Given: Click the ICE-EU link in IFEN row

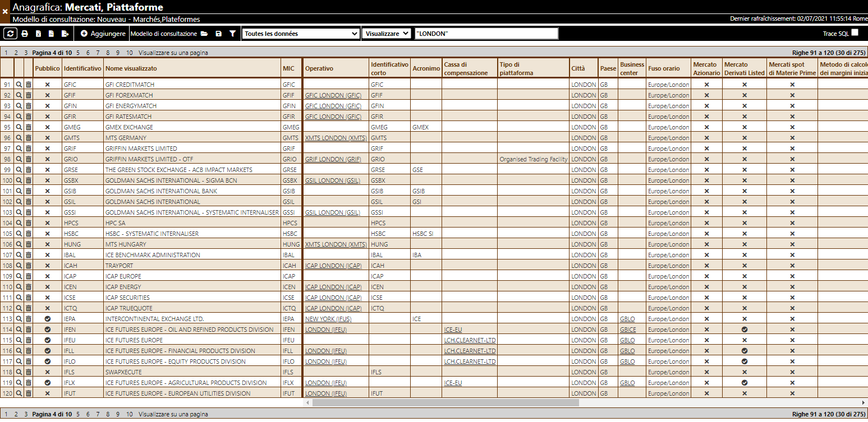Looking at the screenshot, I should (453, 330).
